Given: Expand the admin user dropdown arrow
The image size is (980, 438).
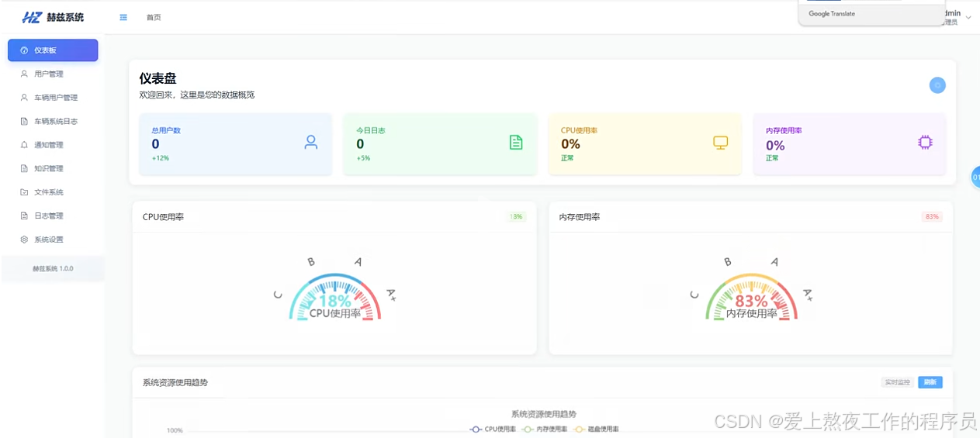Looking at the screenshot, I should (x=968, y=18).
